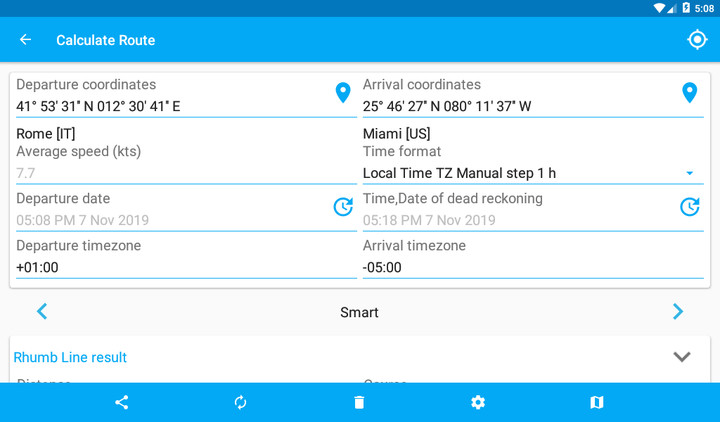The width and height of the screenshot is (720, 422).
Task: Edit the Departure timezone field
Action: pyautogui.click(x=185, y=267)
